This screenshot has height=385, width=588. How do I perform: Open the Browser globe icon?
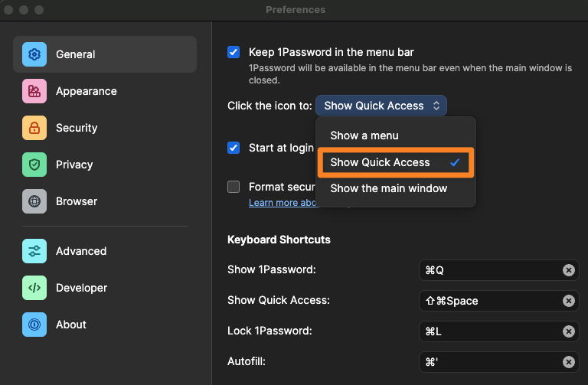(x=34, y=201)
